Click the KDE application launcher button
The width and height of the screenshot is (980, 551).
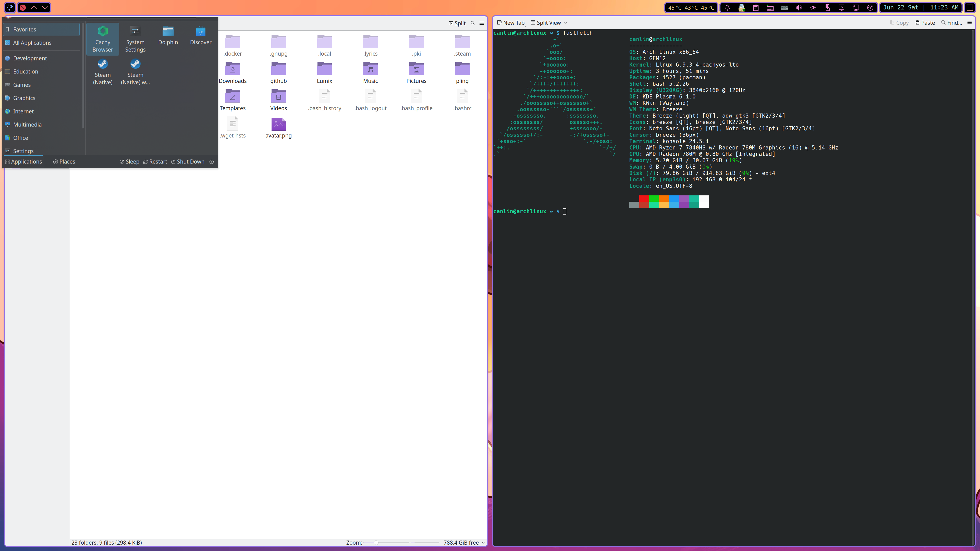9,8
